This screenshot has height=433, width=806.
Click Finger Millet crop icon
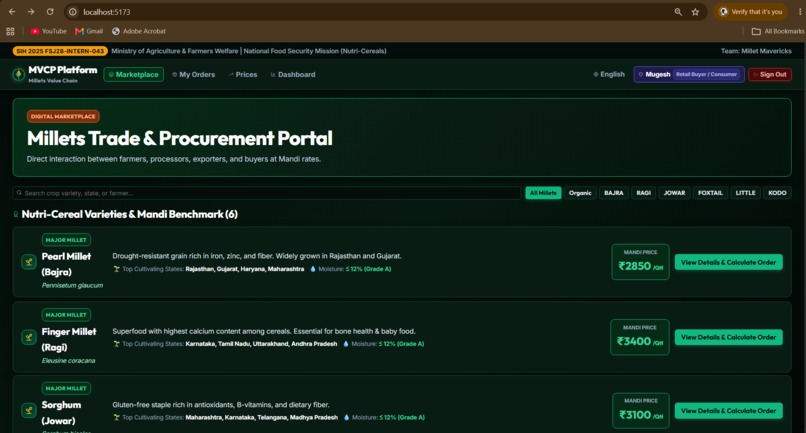[x=29, y=337]
